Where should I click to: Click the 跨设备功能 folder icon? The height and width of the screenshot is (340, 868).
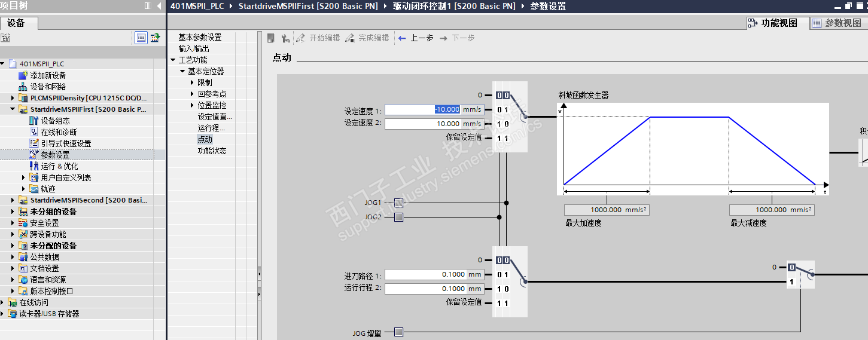pyautogui.click(x=23, y=234)
